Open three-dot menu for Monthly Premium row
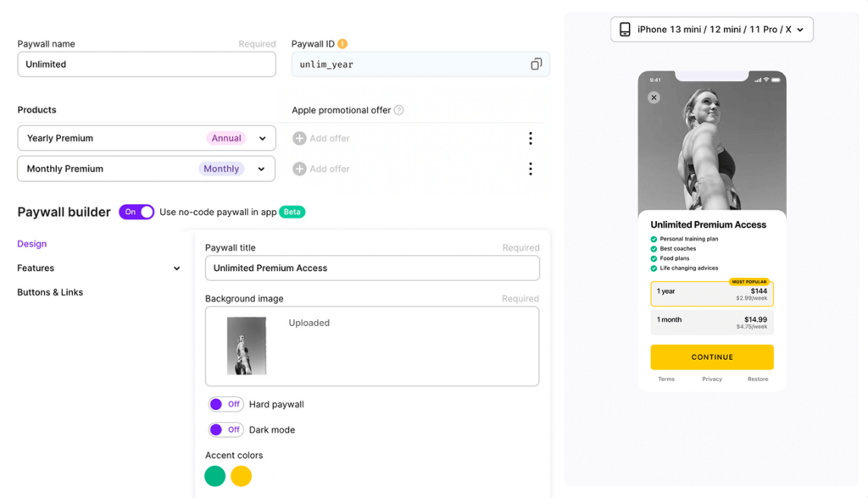This screenshot has width=868, height=498. [531, 169]
